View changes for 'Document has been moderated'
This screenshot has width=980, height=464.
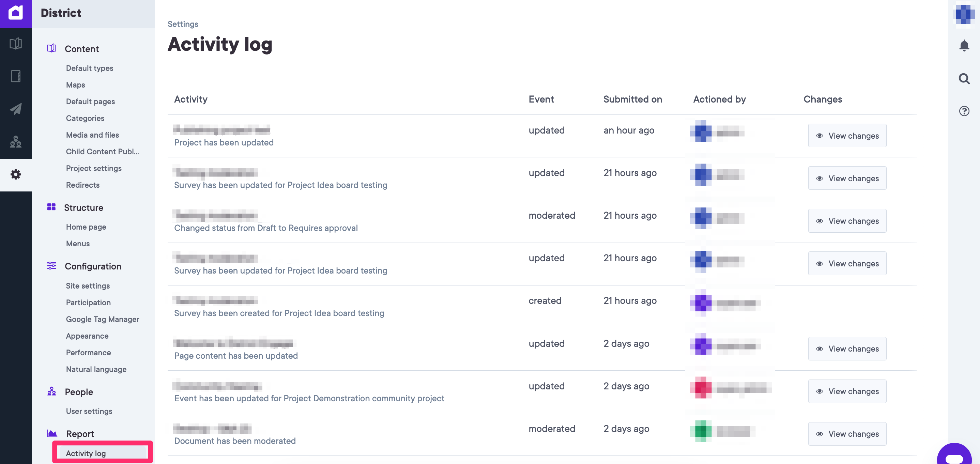[x=847, y=434]
